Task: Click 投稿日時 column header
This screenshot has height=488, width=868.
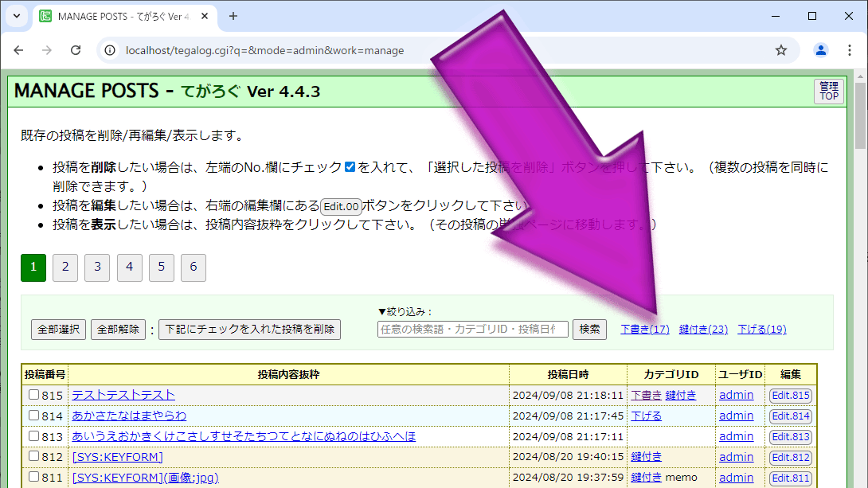Action: click(568, 375)
